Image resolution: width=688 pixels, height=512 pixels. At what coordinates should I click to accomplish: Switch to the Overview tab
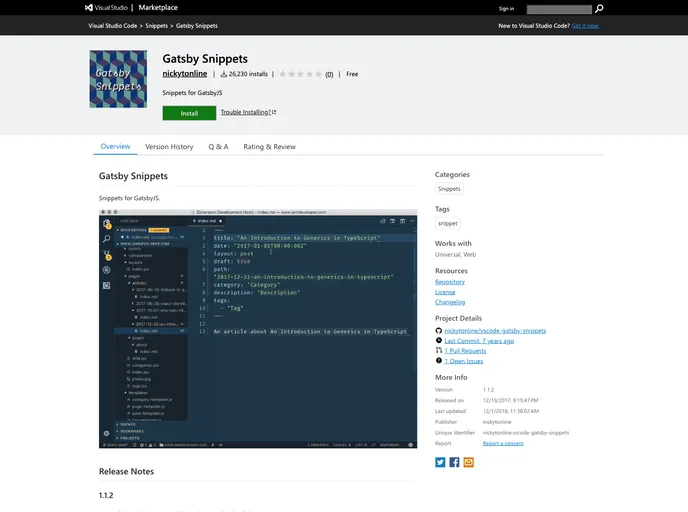tap(115, 147)
